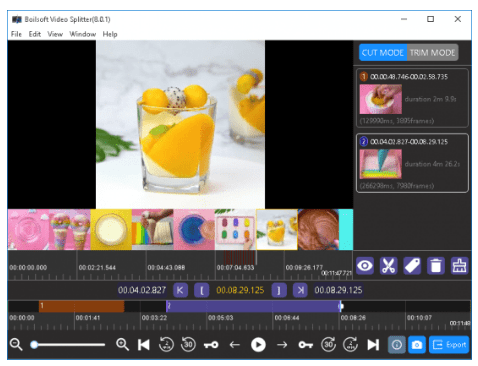Viewport: 478px width, 366px height.
Task: Select purple segment 2 on timeline
Action: pyautogui.click(x=253, y=306)
